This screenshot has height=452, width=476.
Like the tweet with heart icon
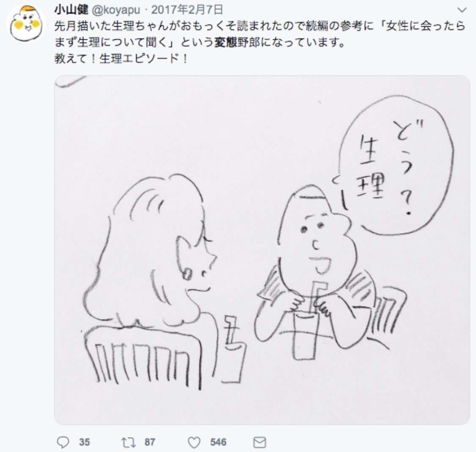[x=194, y=442]
